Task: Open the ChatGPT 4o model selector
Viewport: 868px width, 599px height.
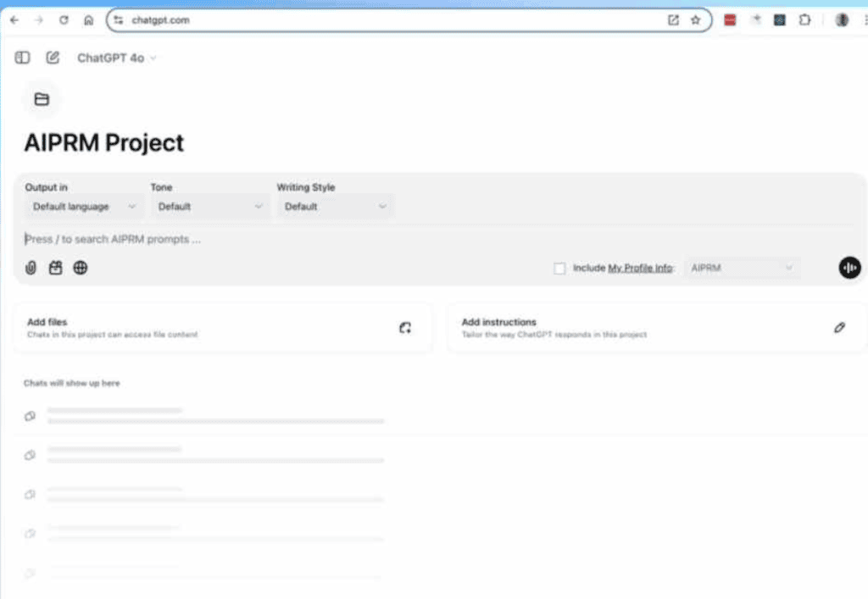Action: pos(116,58)
